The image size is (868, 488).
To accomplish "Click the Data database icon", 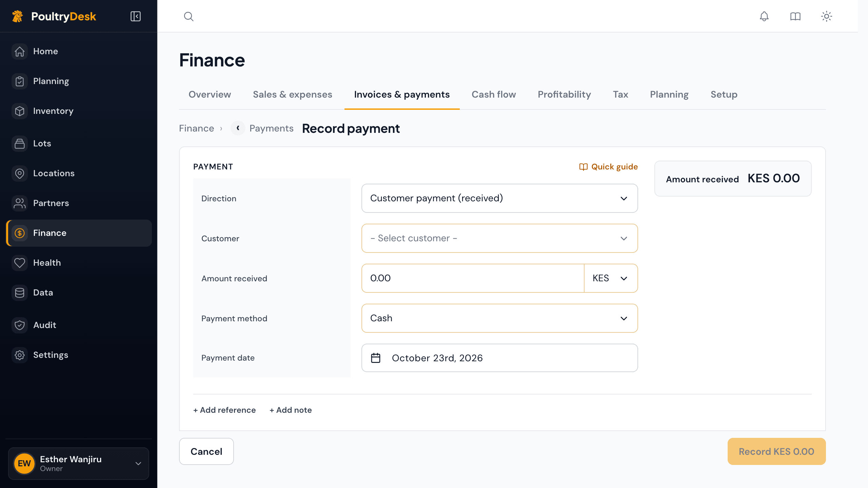I will coord(20,293).
